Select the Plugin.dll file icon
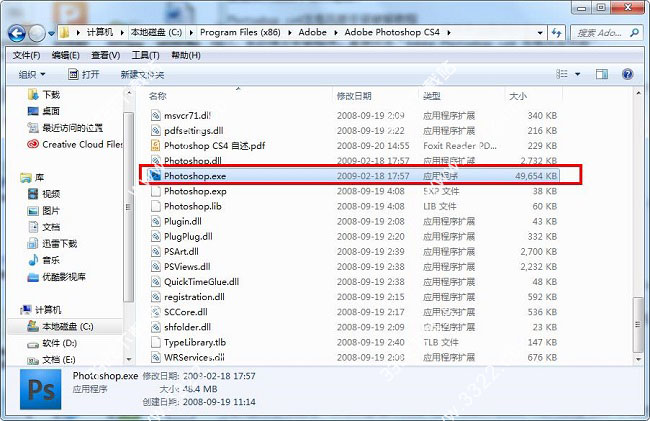 pyautogui.click(x=155, y=221)
